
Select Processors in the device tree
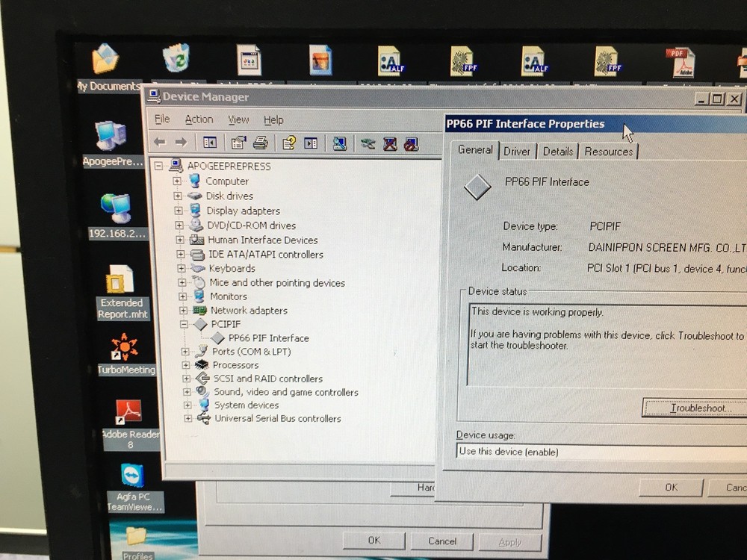coord(236,365)
